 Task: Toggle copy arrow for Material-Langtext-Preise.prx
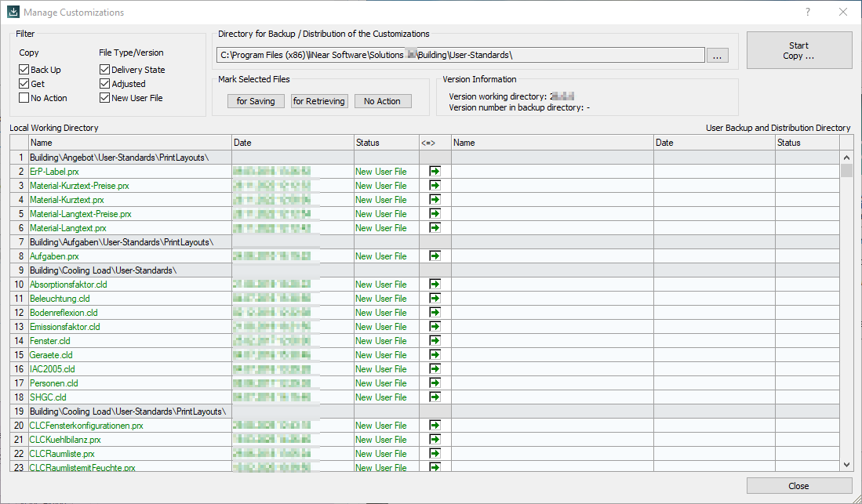[x=435, y=214]
